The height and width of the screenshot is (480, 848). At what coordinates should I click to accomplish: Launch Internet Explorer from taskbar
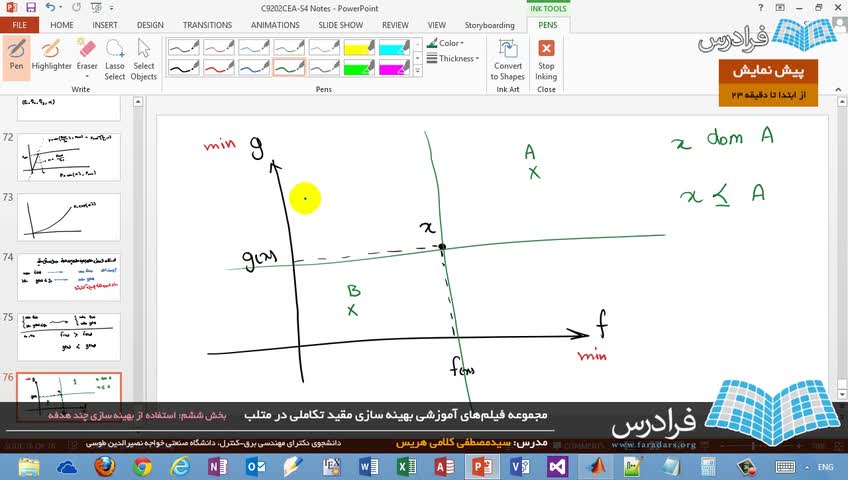(x=180, y=466)
